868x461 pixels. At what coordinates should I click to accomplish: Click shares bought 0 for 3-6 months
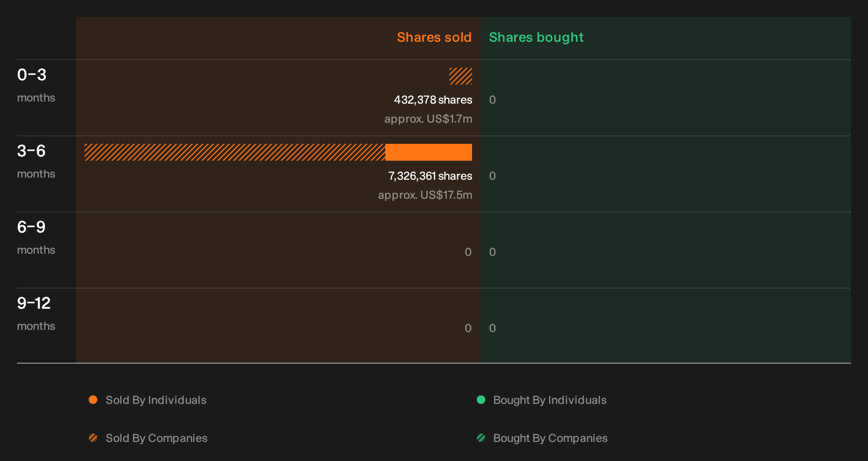pyautogui.click(x=492, y=176)
